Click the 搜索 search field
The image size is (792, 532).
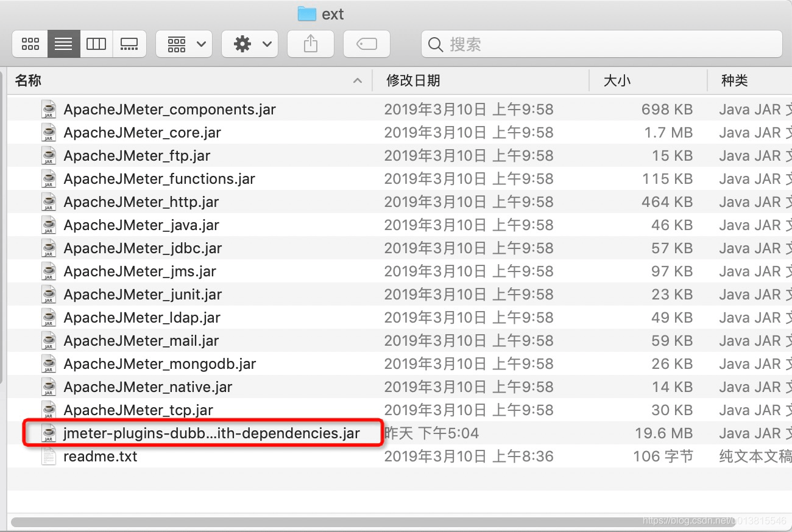pos(602,44)
